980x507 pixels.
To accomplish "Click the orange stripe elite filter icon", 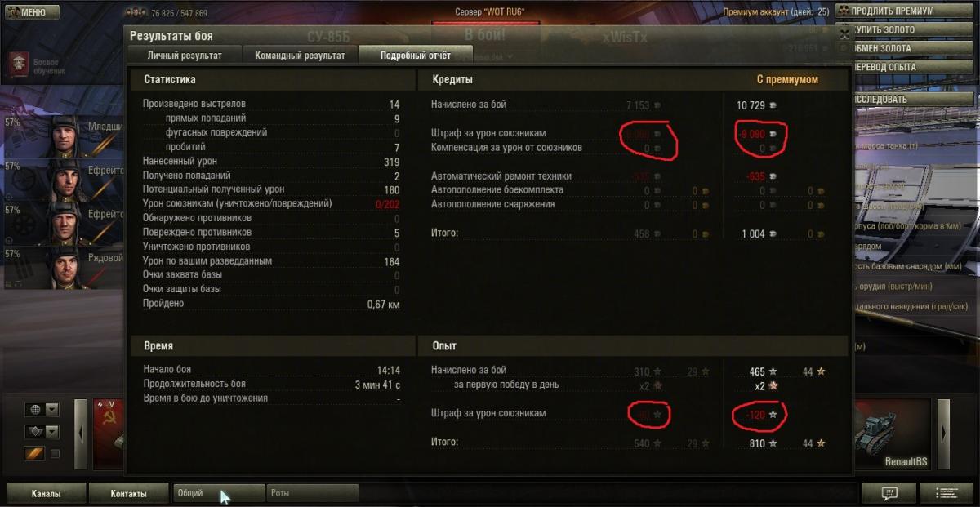I will [x=33, y=454].
